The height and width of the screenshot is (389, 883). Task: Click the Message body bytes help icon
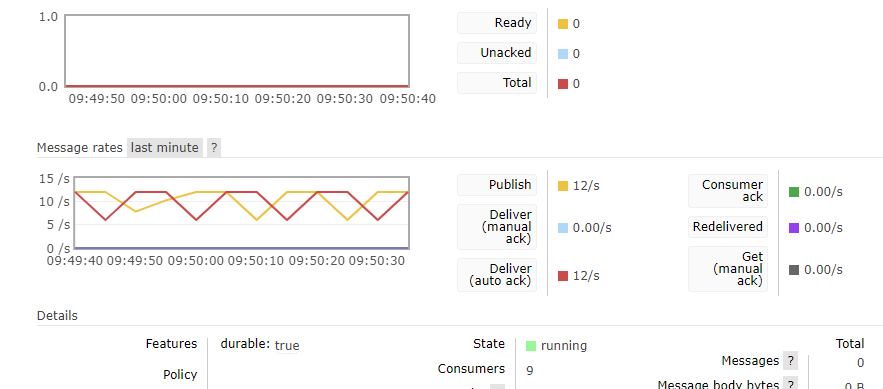pyautogui.click(x=790, y=384)
